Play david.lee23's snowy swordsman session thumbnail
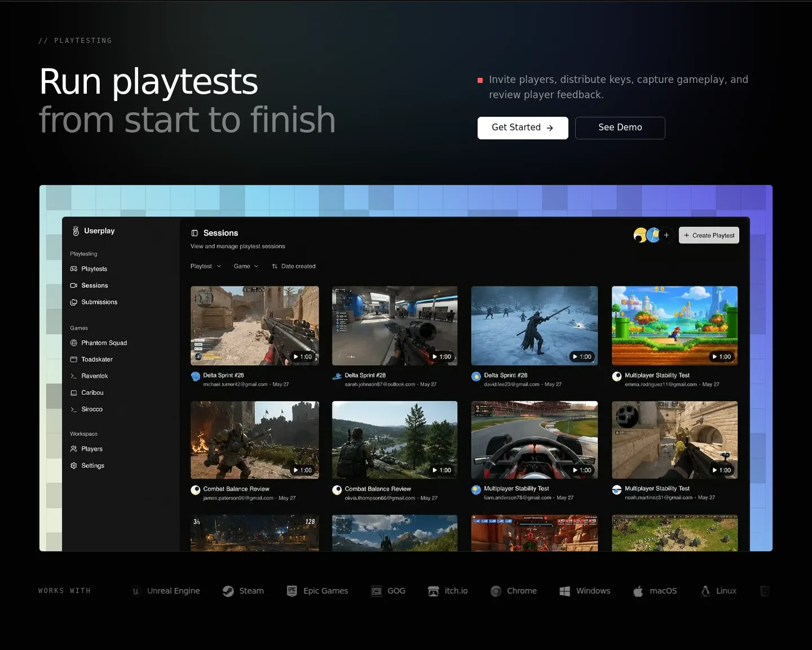812x650 pixels. click(535, 326)
